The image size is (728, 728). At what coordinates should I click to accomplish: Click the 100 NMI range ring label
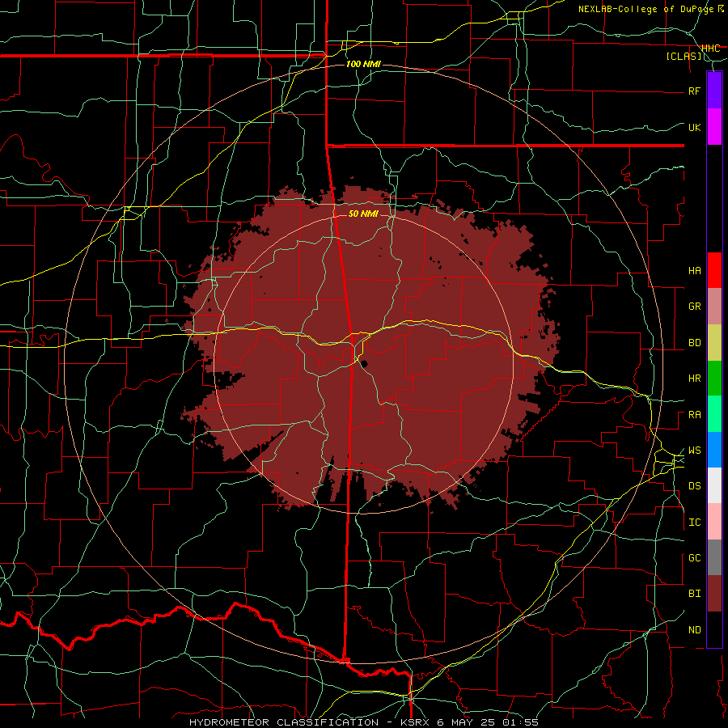click(363, 64)
